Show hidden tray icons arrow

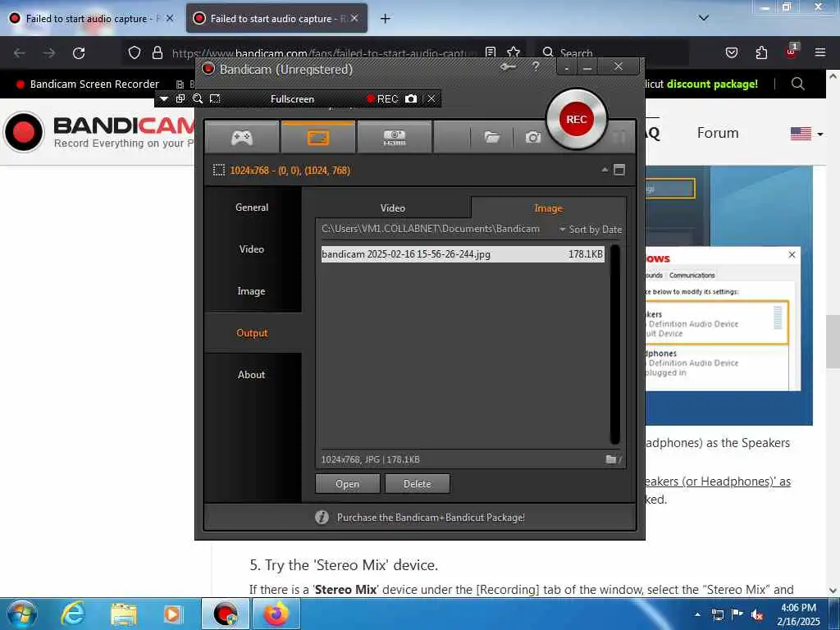coord(697,614)
